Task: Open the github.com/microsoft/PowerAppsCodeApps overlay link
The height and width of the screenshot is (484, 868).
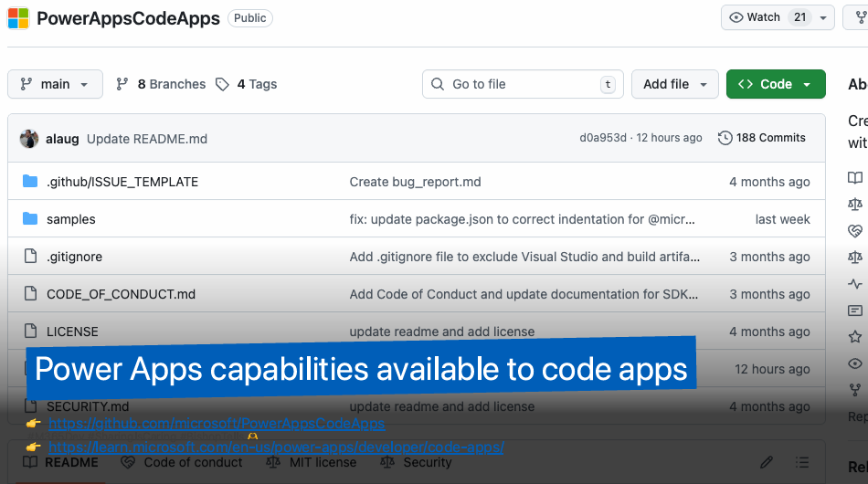Action: (x=217, y=424)
